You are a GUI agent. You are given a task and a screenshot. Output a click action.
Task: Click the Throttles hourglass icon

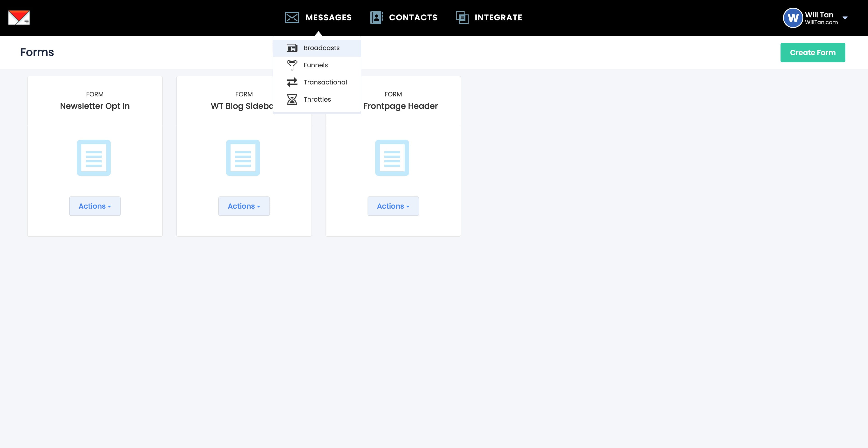pos(292,99)
